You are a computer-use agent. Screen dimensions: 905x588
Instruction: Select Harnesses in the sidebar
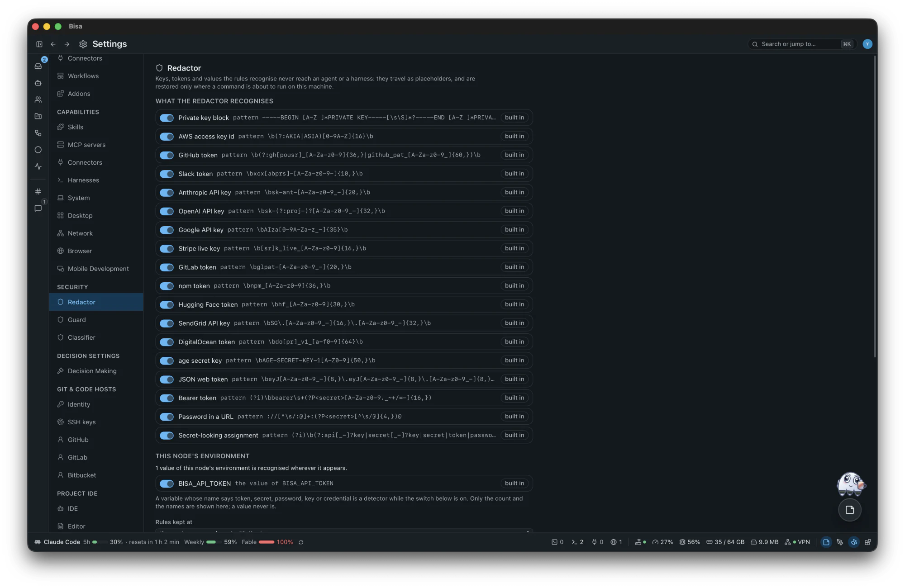point(96,180)
